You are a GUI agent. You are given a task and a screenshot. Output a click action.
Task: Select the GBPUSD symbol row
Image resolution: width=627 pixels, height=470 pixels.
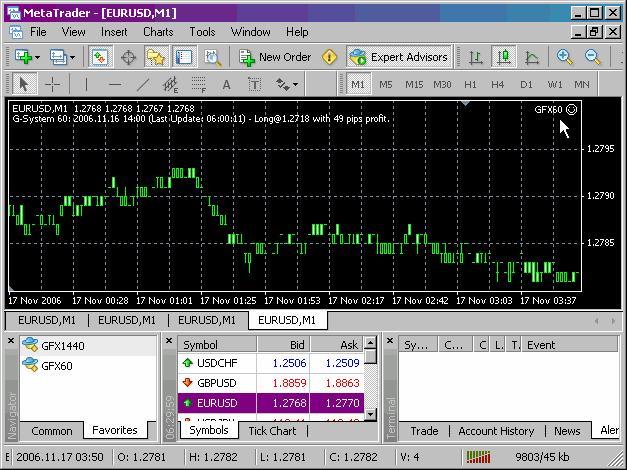pyautogui.click(x=271, y=383)
